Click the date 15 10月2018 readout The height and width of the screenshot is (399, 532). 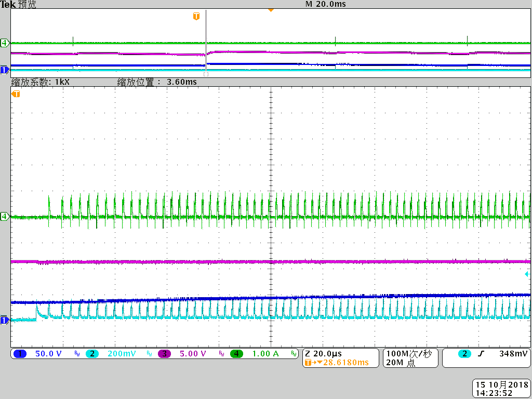(502, 385)
